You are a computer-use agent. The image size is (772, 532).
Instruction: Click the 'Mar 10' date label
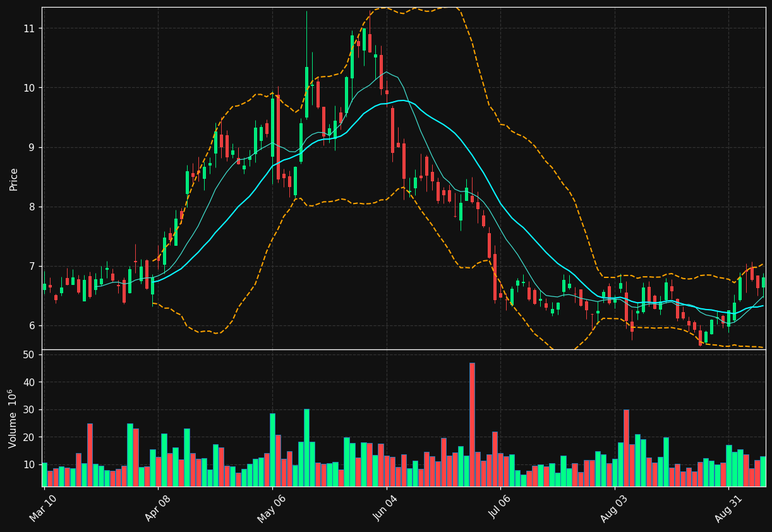(43, 508)
